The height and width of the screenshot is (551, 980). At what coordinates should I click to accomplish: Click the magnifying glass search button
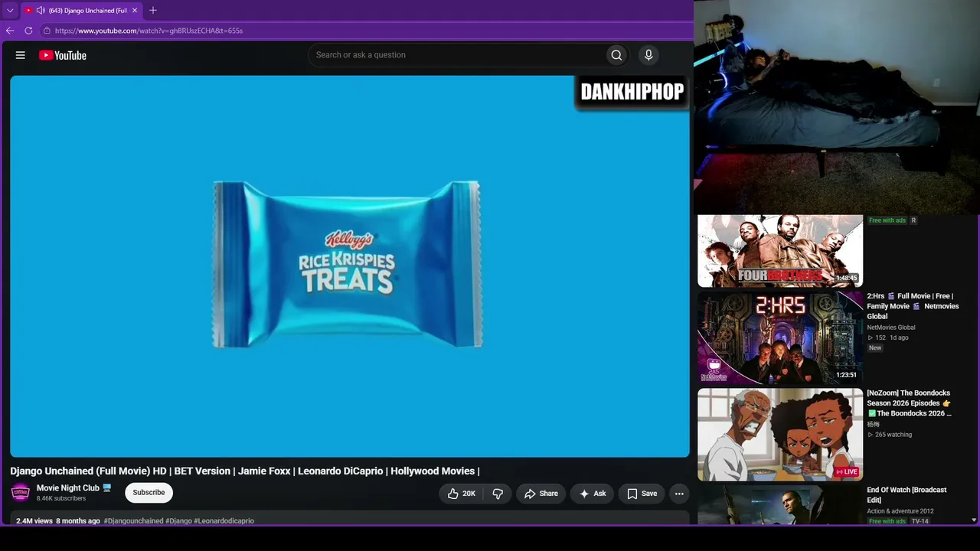pos(616,55)
